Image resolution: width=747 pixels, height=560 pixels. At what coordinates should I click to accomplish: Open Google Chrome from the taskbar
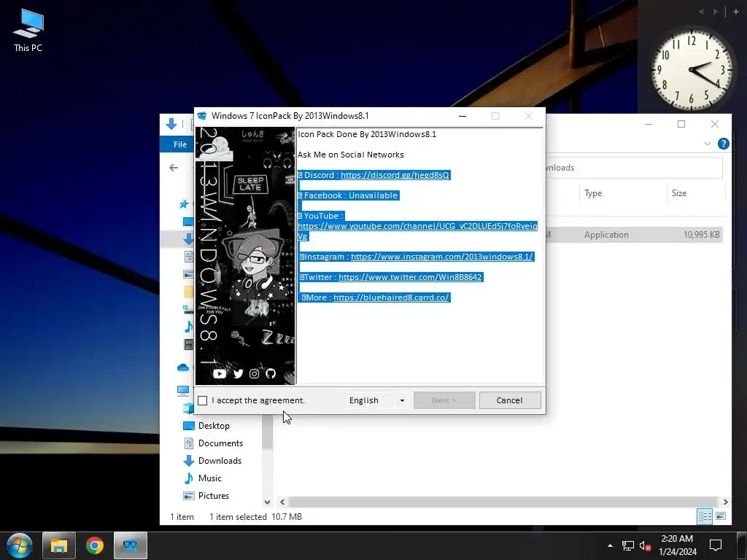[95, 545]
